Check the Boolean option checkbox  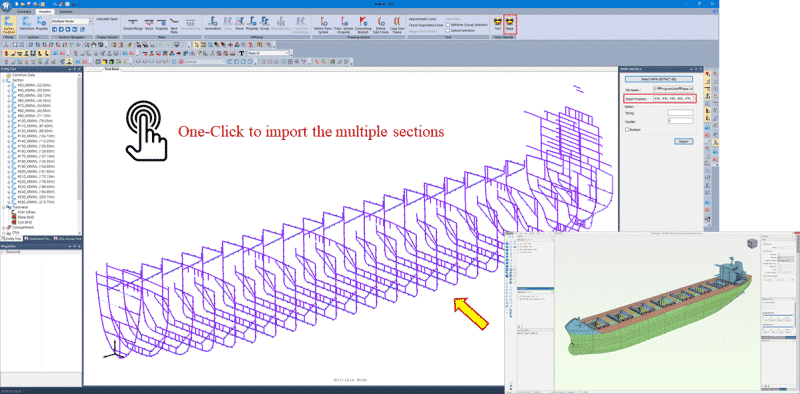click(x=627, y=130)
